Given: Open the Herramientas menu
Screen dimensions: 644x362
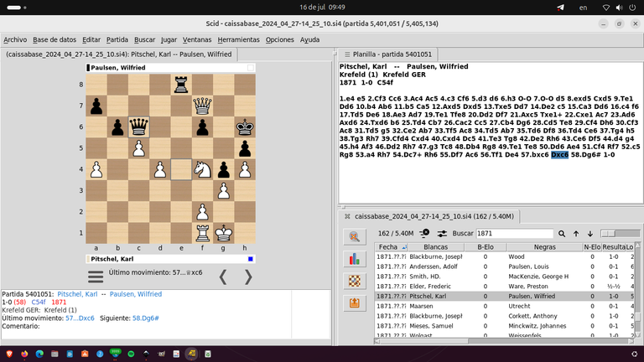Looking at the screenshot, I should click(x=239, y=40).
